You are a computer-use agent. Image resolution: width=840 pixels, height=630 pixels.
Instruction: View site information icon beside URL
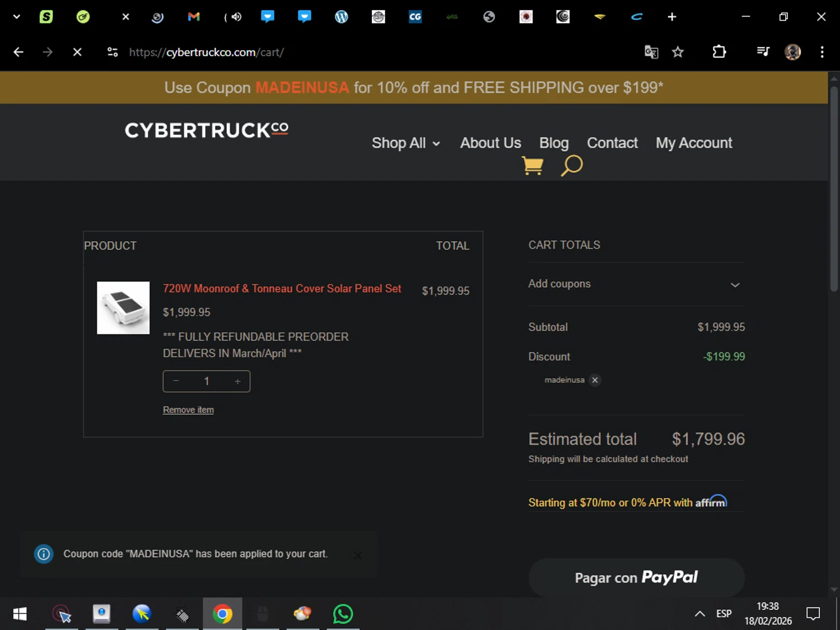point(113,52)
